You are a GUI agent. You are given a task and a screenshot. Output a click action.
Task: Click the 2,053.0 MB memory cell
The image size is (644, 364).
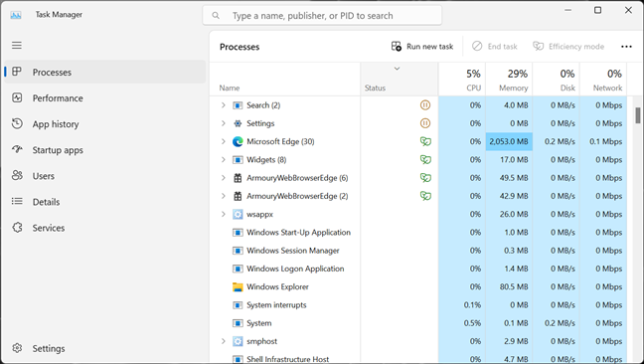point(509,142)
